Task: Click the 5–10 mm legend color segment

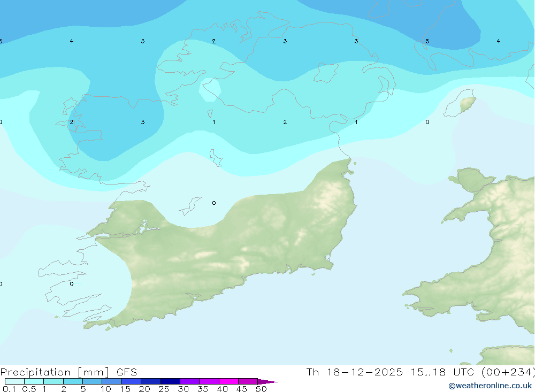Action: 93,381
